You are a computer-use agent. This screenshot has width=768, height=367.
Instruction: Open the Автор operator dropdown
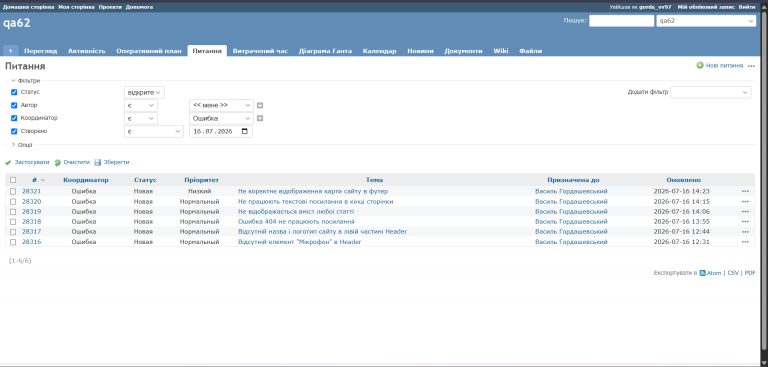pos(141,105)
